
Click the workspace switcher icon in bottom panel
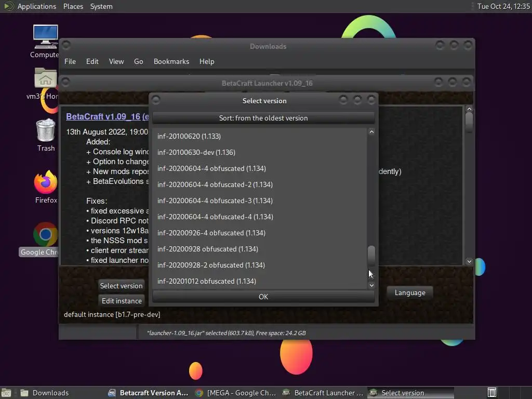[x=492, y=393]
